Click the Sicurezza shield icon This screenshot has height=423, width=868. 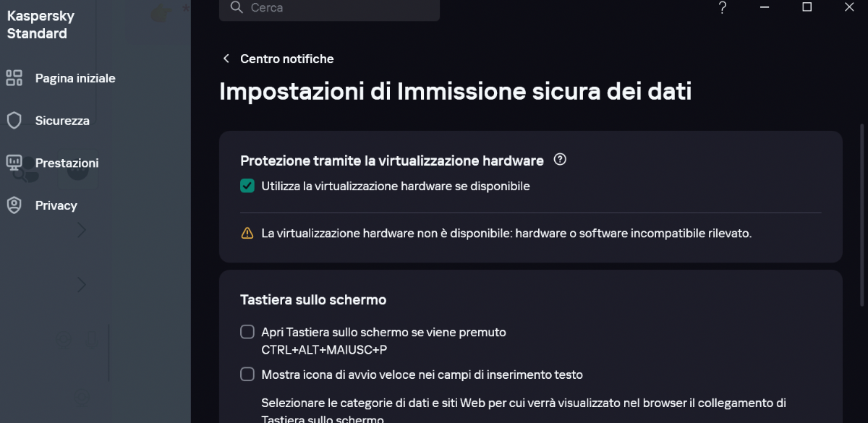[x=14, y=121]
